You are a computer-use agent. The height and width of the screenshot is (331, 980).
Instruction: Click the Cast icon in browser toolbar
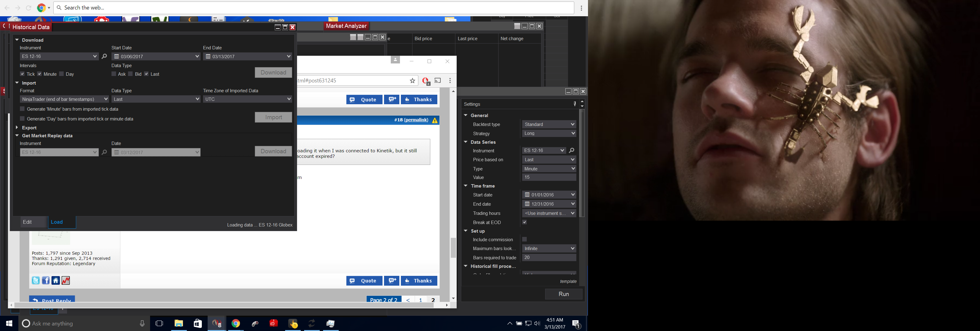(x=438, y=81)
